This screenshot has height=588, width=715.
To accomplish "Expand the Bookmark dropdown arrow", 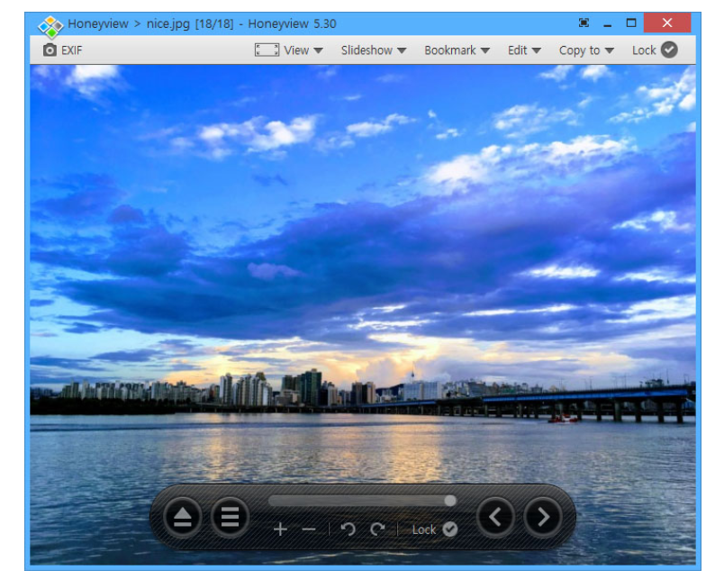I will pyautogui.click(x=485, y=50).
